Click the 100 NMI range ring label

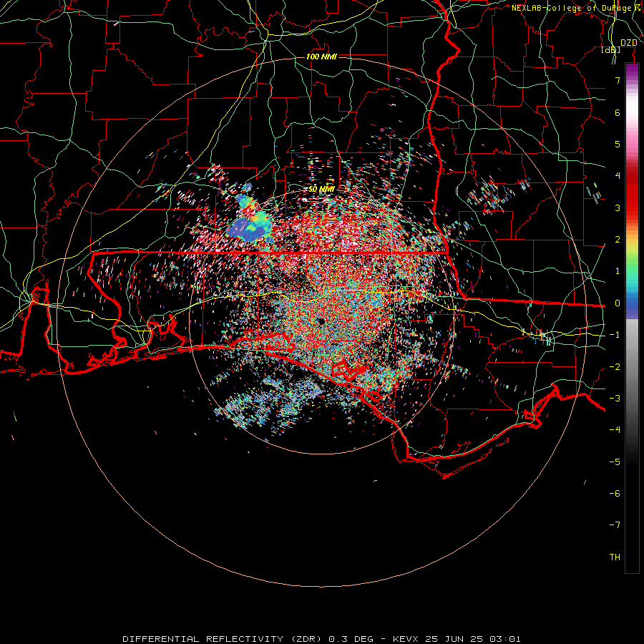pos(321,57)
